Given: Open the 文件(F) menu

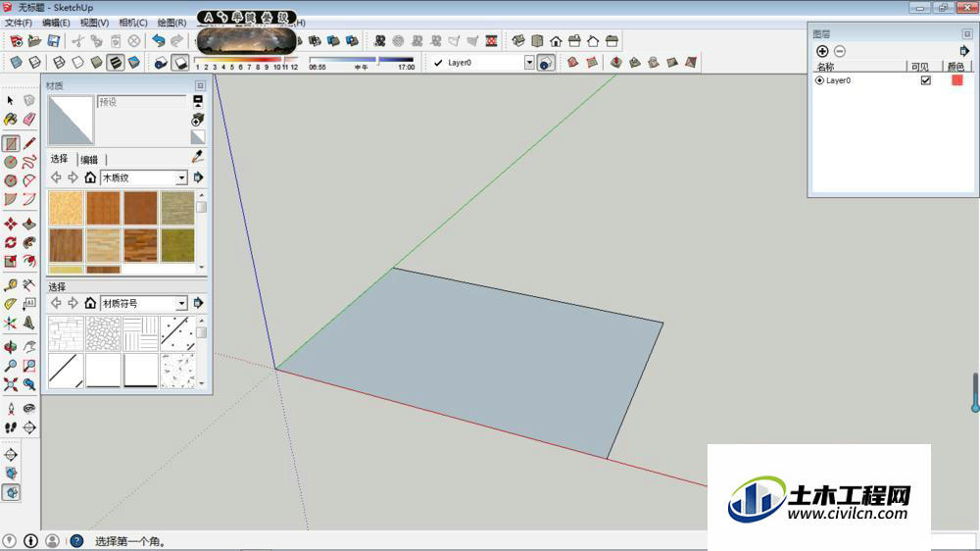Looking at the screenshot, I should (x=19, y=23).
